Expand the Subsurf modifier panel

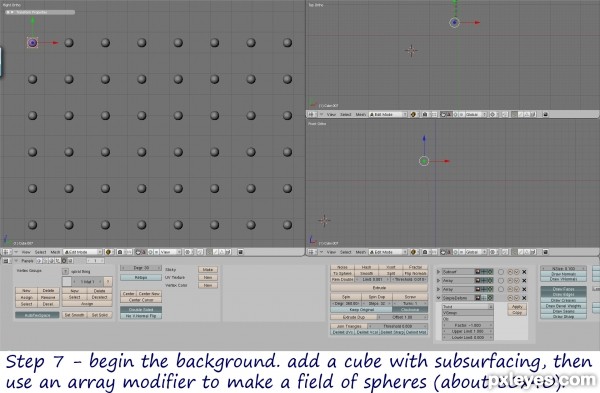(x=438, y=272)
